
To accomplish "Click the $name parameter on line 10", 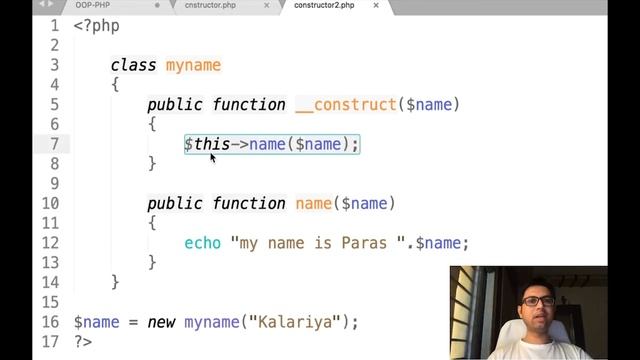I will [364, 204].
